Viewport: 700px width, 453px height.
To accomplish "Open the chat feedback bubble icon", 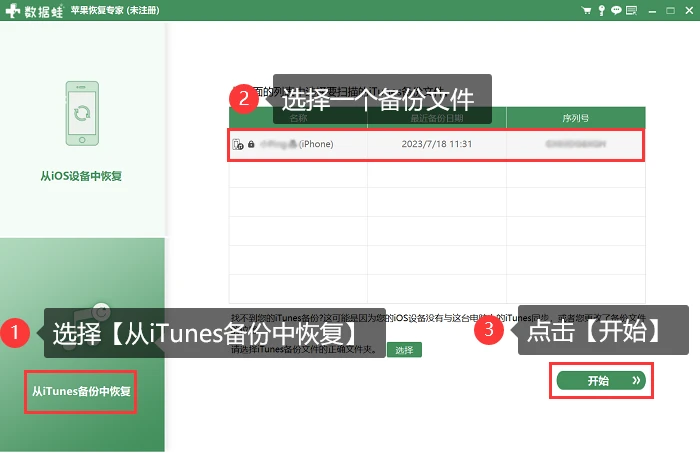I will 616,10.
